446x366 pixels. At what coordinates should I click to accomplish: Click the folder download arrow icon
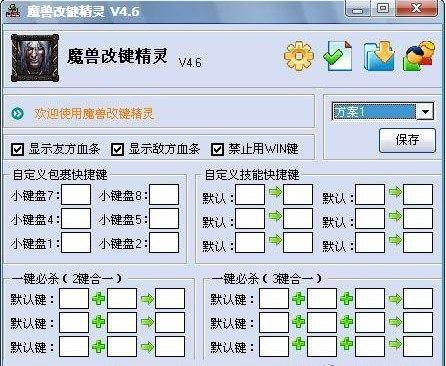pos(379,56)
